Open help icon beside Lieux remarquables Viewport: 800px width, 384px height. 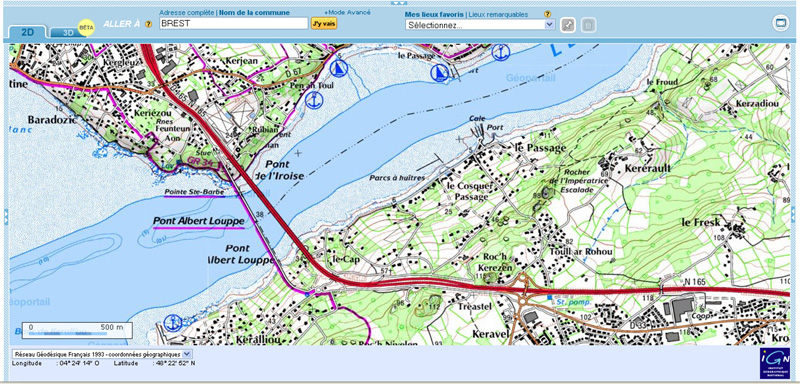click(547, 14)
